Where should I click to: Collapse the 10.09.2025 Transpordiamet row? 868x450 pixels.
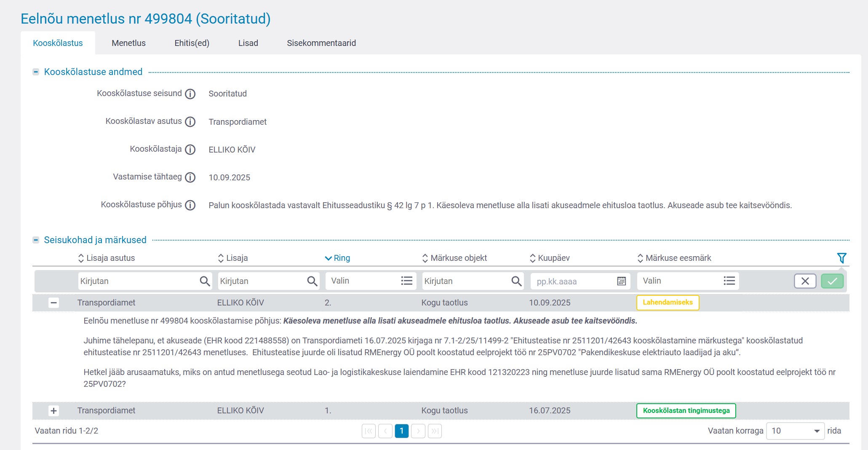(53, 303)
